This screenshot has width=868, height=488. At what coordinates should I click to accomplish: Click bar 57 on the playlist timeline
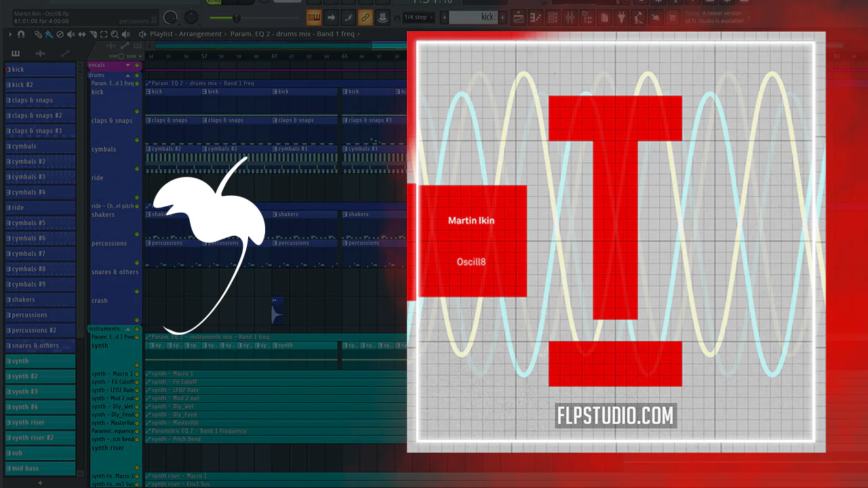pyautogui.click(x=203, y=56)
